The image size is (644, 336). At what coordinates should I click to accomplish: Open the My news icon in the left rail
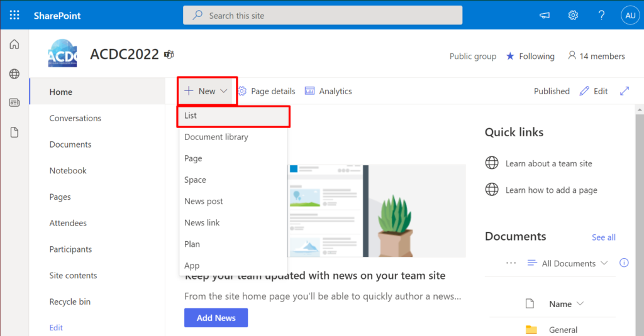[14, 102]
